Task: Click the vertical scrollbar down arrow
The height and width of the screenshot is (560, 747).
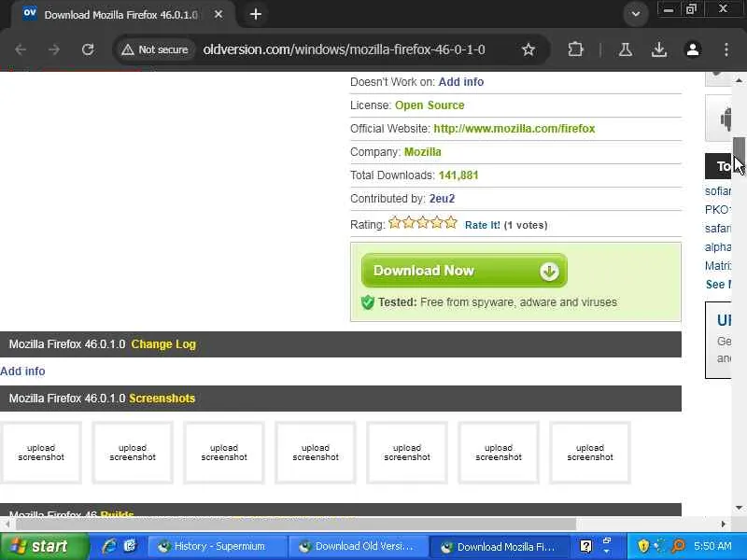Action: tap(739, 508)
